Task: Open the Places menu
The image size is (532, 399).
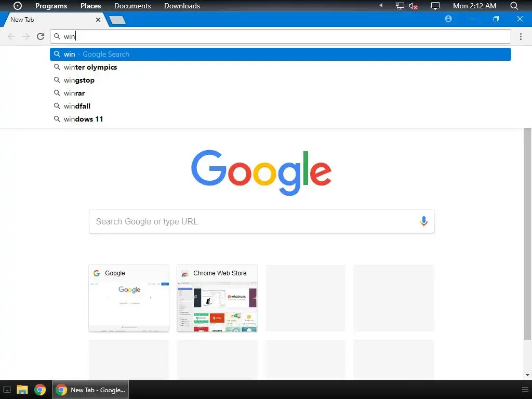Action: [x=90, y=6]
